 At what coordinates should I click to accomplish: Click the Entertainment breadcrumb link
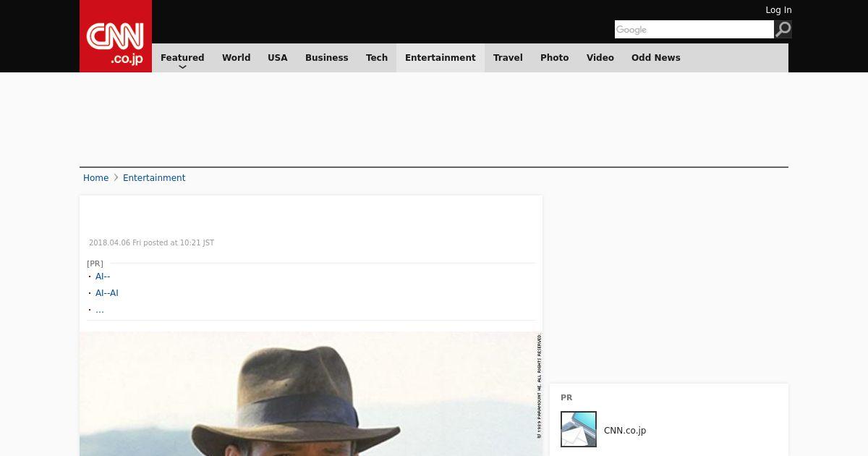154,178
